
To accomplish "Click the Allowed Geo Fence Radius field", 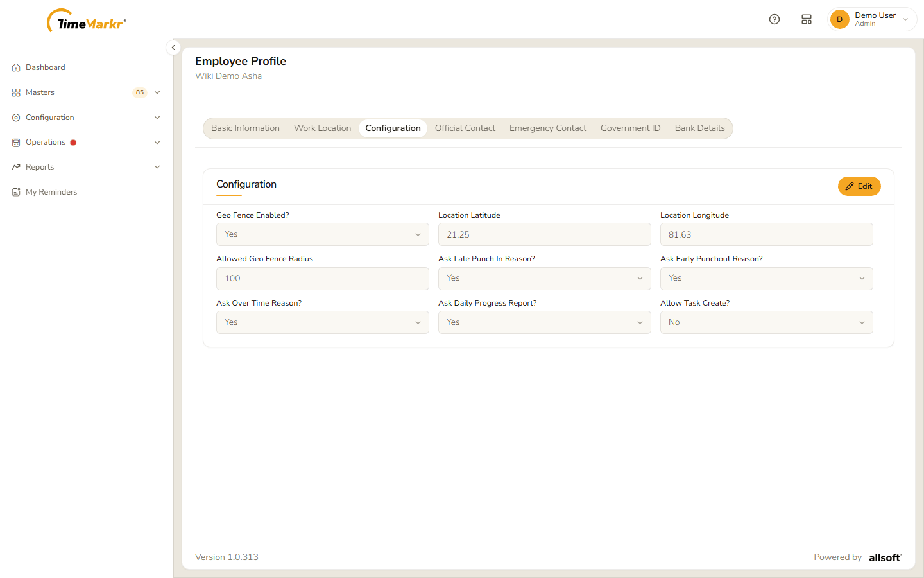I will (323, 279).
